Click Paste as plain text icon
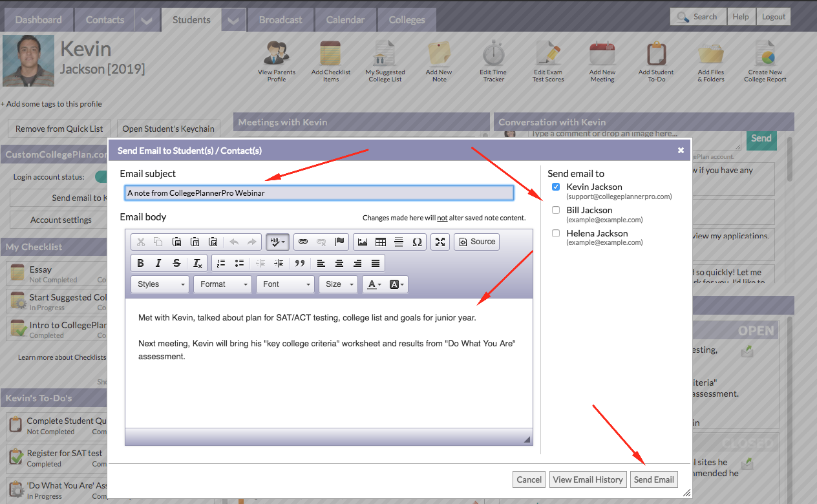This screenshot has width=817, height=504. click(x=195, y=242)
